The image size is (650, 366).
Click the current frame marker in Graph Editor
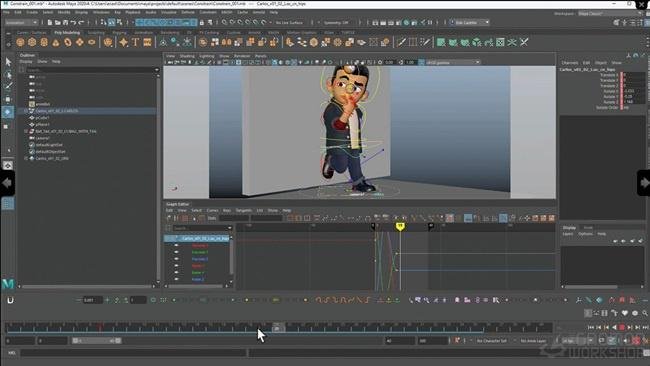(400, 226)
